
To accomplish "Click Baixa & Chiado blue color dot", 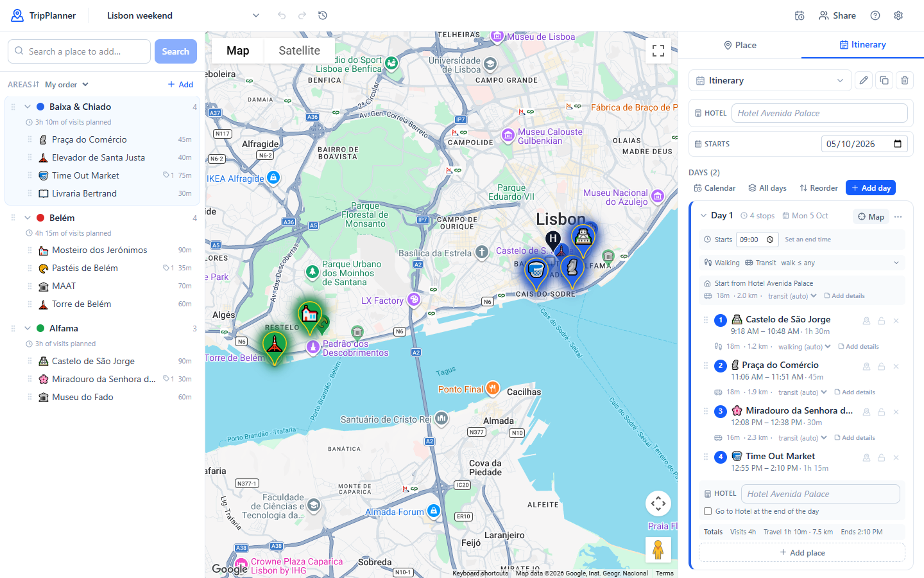I will click(40, 107).
